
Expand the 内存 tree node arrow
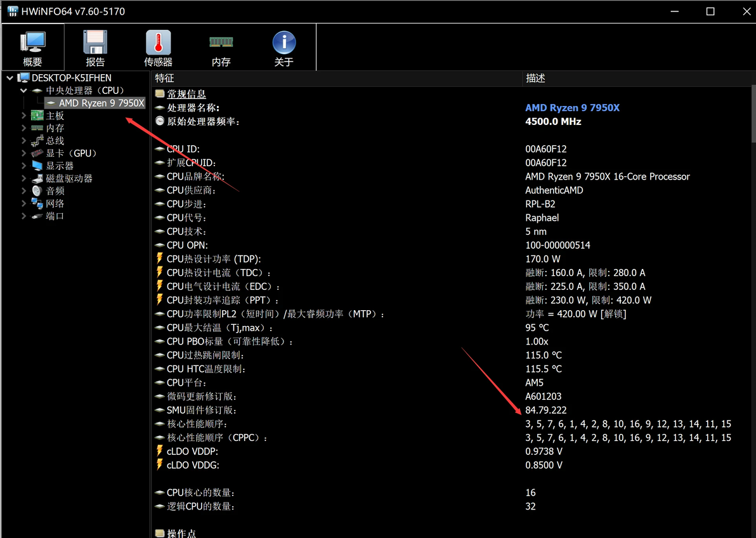(23, 128)
